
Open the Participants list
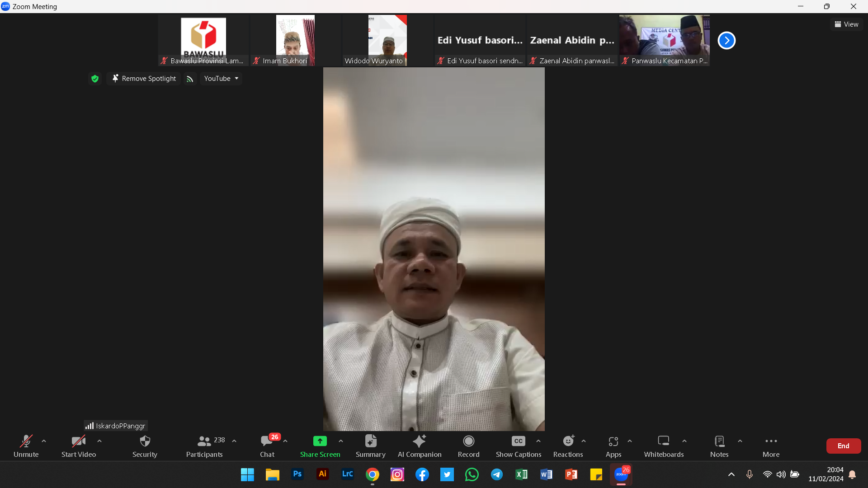pyautogui.click(x=204, y=446)
